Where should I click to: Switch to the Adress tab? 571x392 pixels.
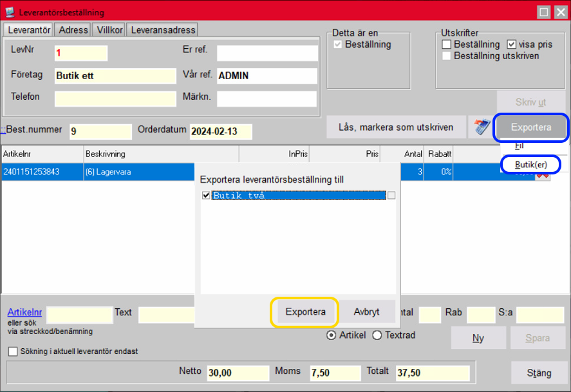point(73,30)
